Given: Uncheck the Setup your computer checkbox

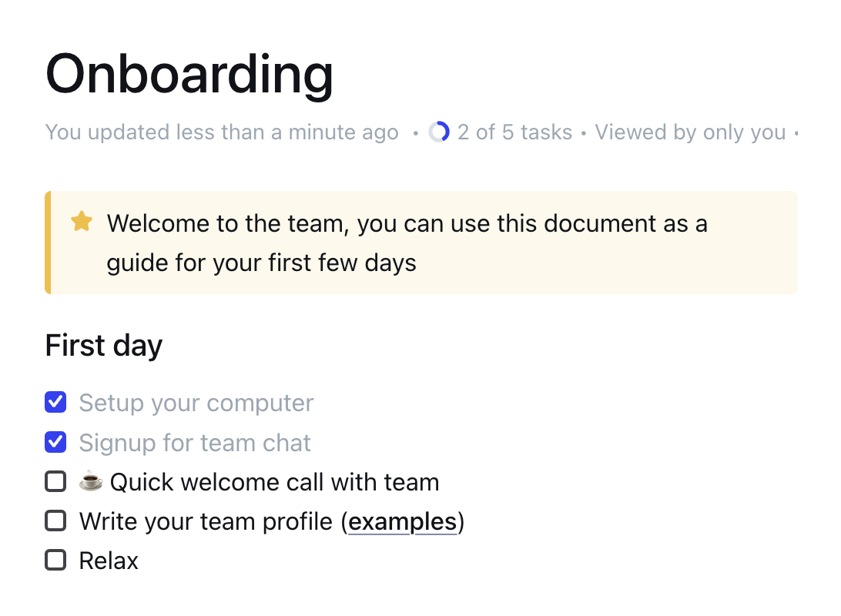Looking at the screenshot, I should tap(55, 402).
